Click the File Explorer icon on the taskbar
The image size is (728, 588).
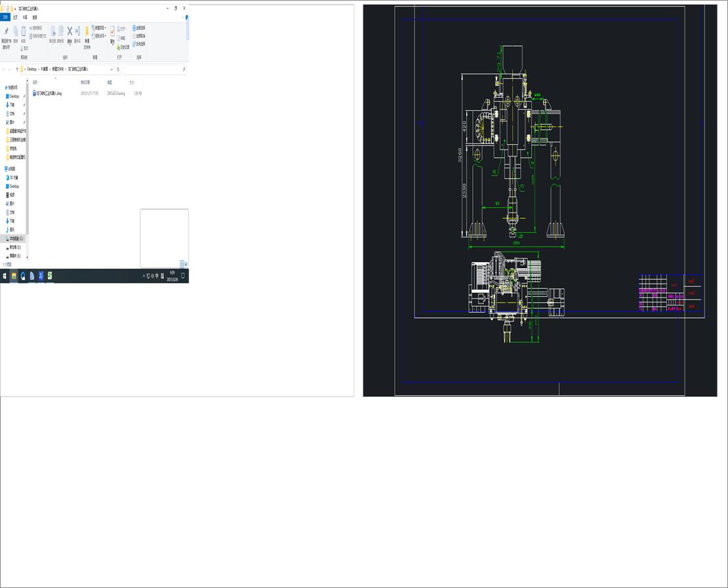coord(14,276)
